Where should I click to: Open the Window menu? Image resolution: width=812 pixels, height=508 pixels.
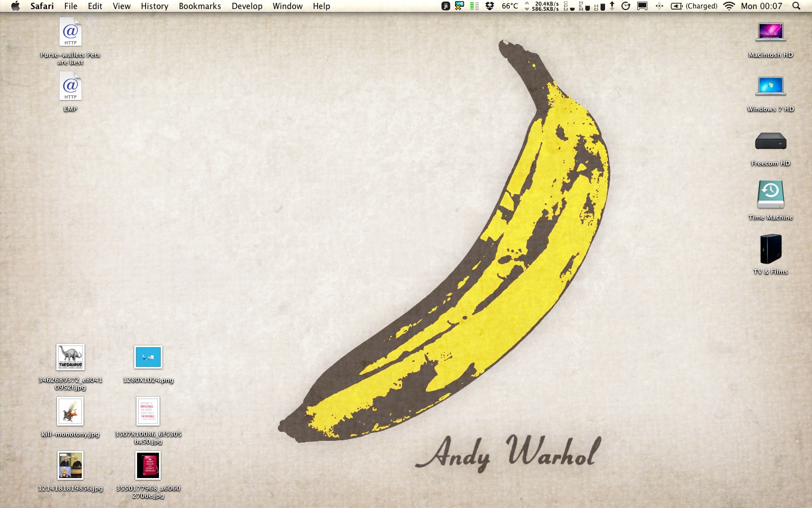[288, 6]
